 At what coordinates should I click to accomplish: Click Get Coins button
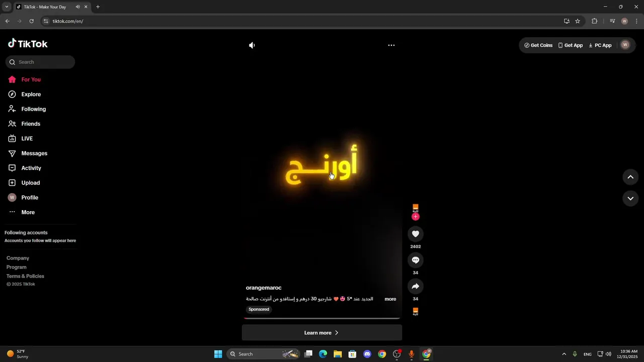pyautogui.click(x=538, y=45)
